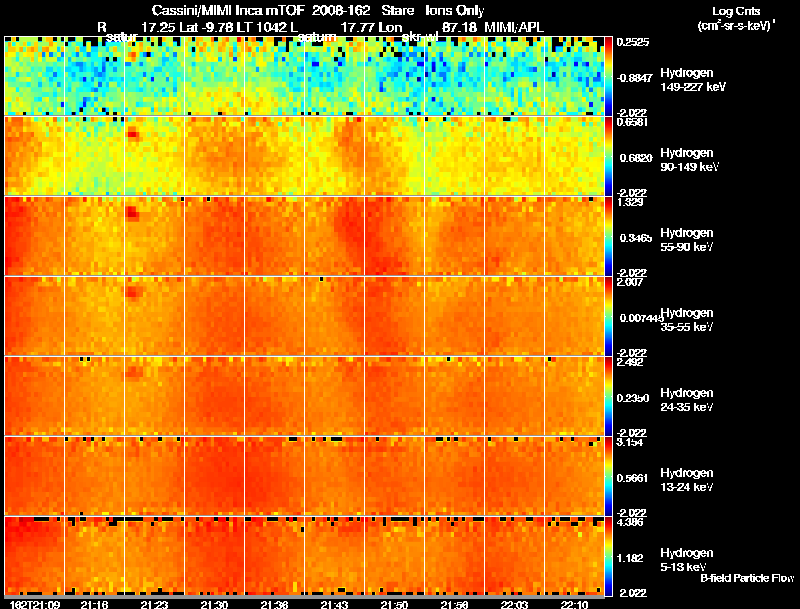Click the 'Log Cnts' units heading
This screenshot has width=800, height=609.
736,11
